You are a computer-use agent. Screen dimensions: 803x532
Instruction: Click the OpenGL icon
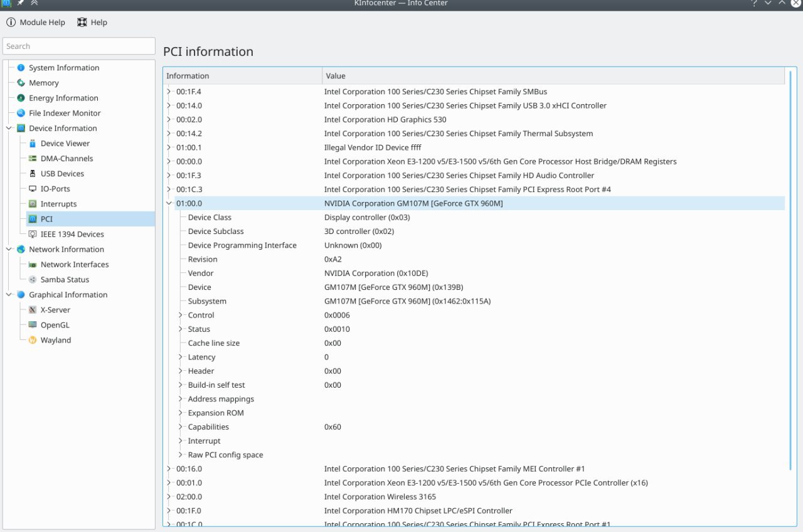pyautogui.click(x=33, y=325)
